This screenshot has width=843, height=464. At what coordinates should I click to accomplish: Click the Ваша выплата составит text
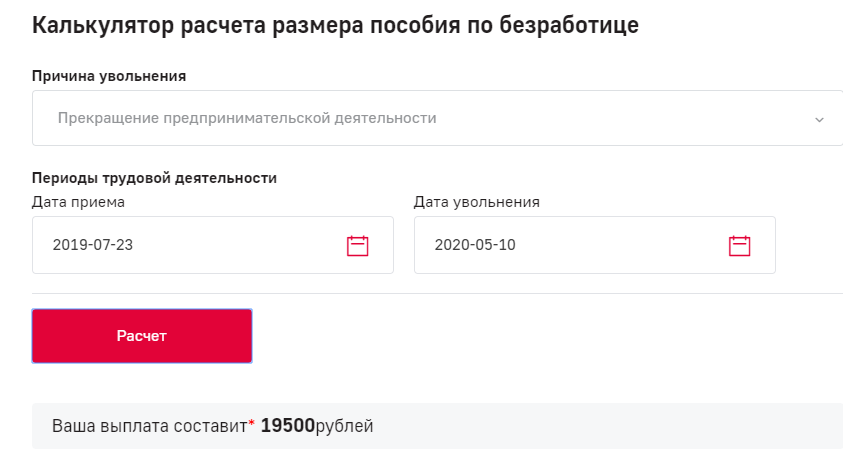pyautogui.click(x=149, y=426)
